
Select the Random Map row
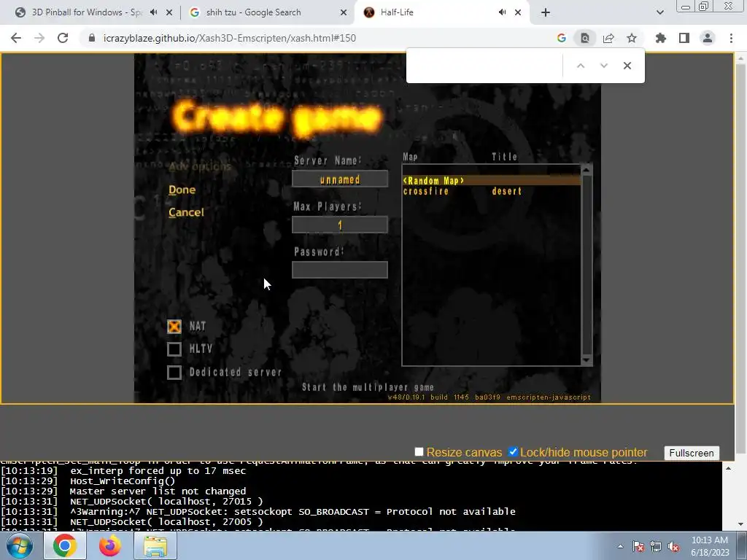pyautogui.click(x=491, y=181)
